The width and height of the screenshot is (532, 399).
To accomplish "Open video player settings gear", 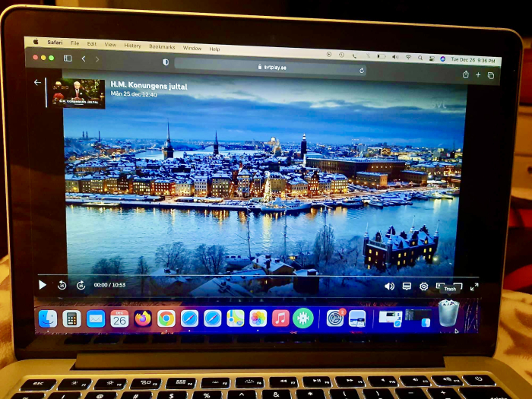I will pos(424,287).
